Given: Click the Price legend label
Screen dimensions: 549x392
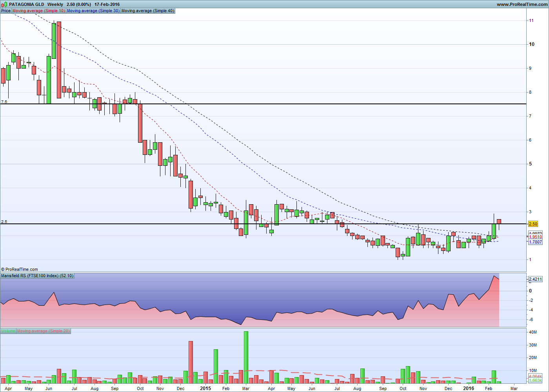Looking at the screenshot, I should [x=6, y=11].
